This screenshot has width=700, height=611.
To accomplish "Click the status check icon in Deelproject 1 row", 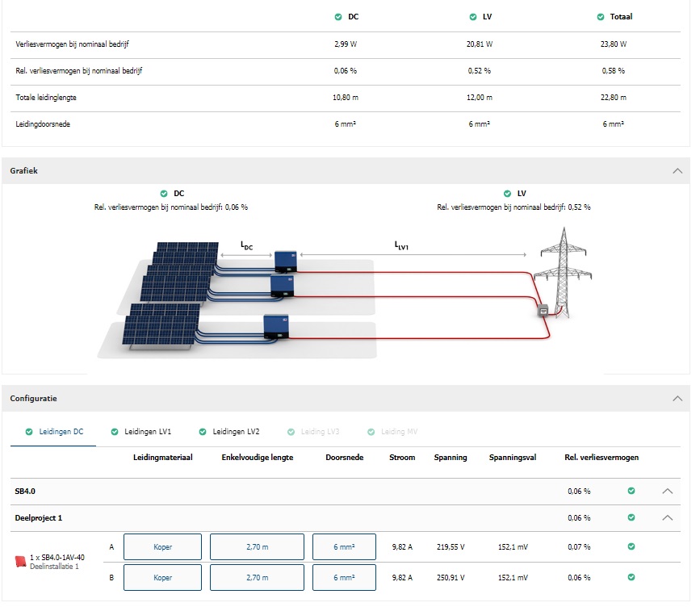I will [631, 517].
